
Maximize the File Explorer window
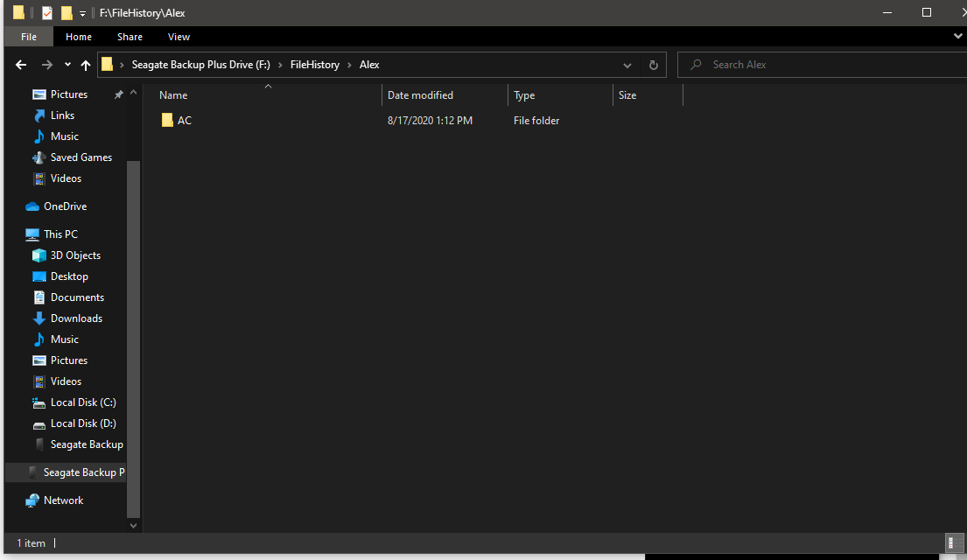(926, 12)
